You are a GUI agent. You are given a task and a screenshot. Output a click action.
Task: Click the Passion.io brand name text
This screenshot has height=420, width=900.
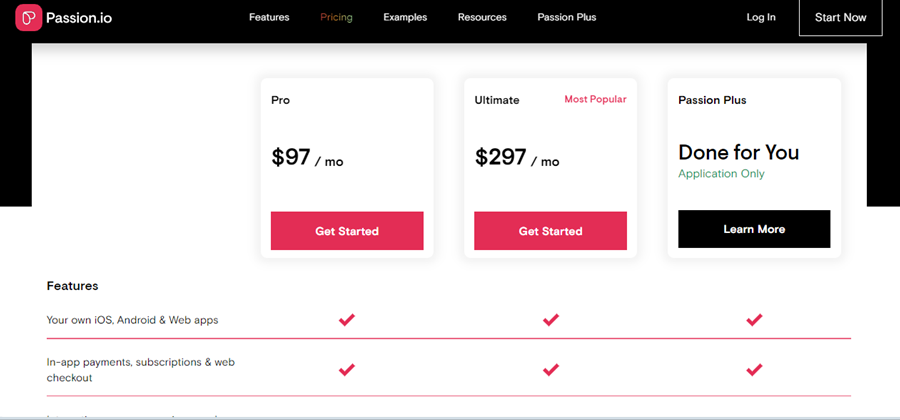click(79, 18)
